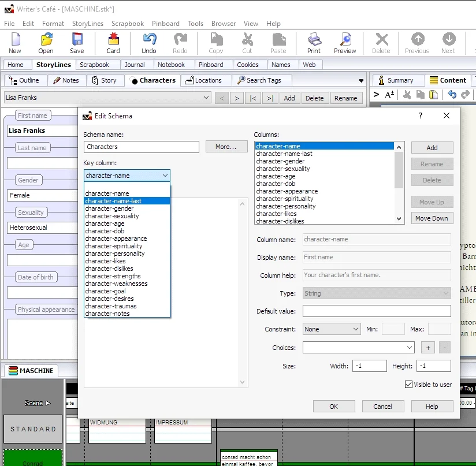This screenshot has height=466, width=476.
Task: Click the Redo toolbar icon
Action: 180,43
